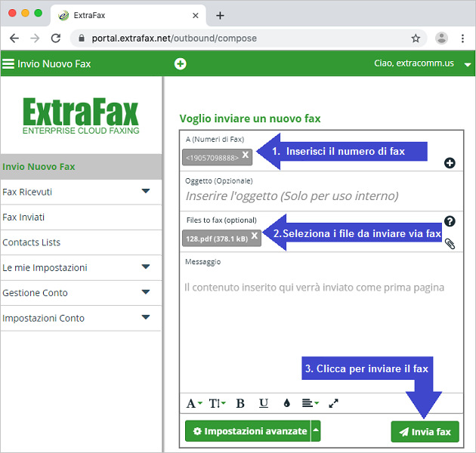Click the ExtraFax logo
Screen dimensions: 476x453
81,116
